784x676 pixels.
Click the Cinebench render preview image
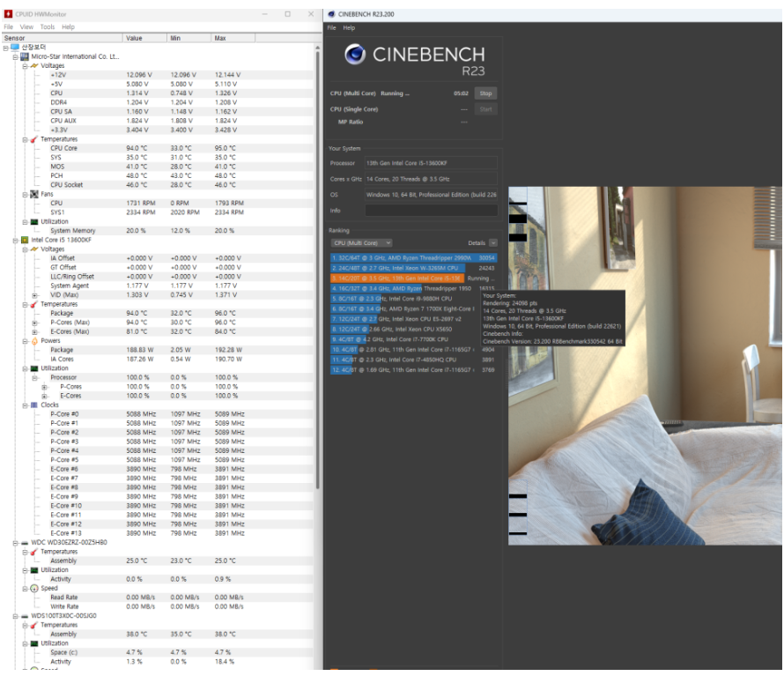click(645, 366)
